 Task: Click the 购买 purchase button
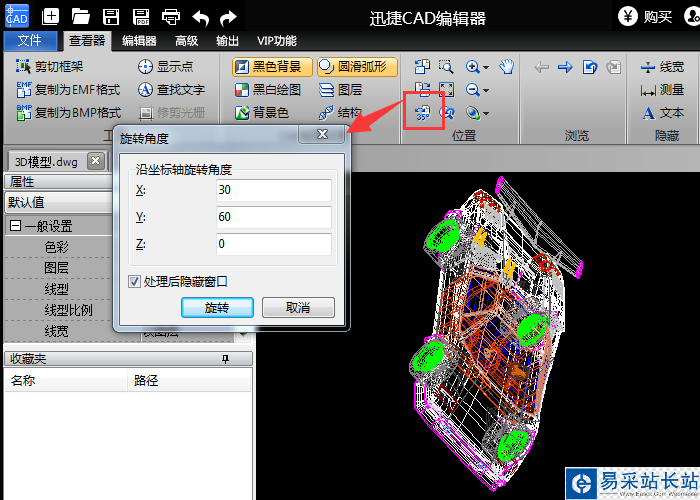pos(645,17)
